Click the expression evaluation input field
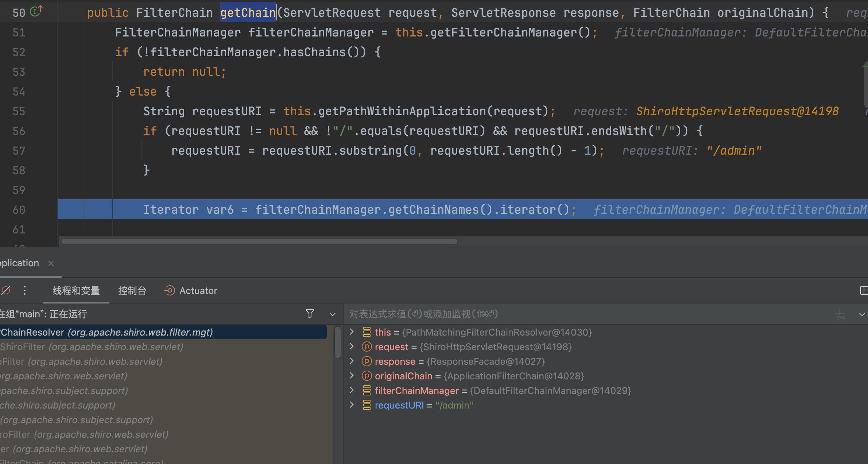The height and width of the screenshot is (464, 868). (547, 314)
